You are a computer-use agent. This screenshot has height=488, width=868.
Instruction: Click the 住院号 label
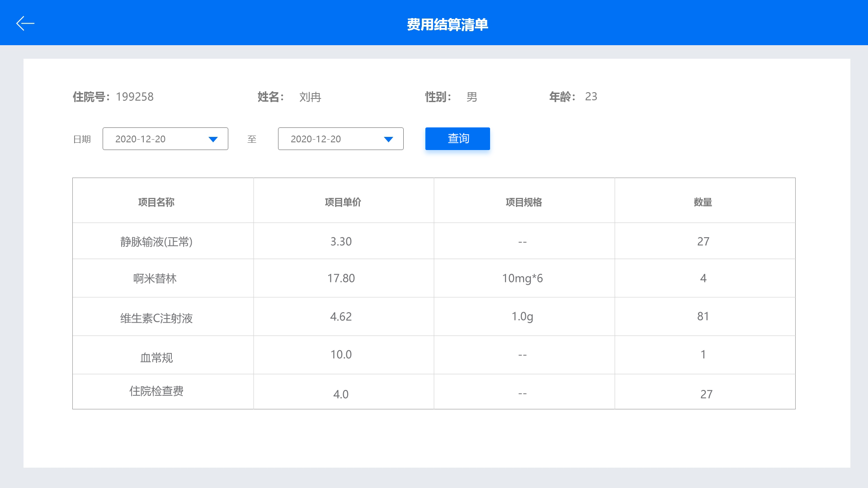(90, 97)
